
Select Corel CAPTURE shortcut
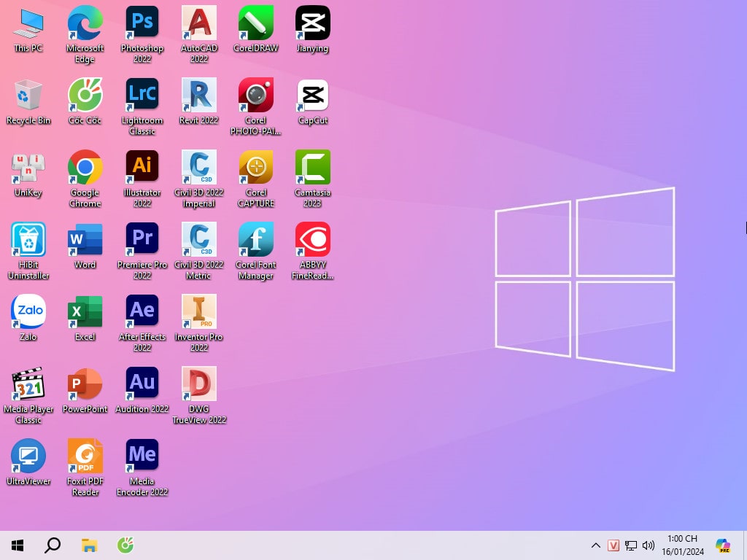coord(256,179)
